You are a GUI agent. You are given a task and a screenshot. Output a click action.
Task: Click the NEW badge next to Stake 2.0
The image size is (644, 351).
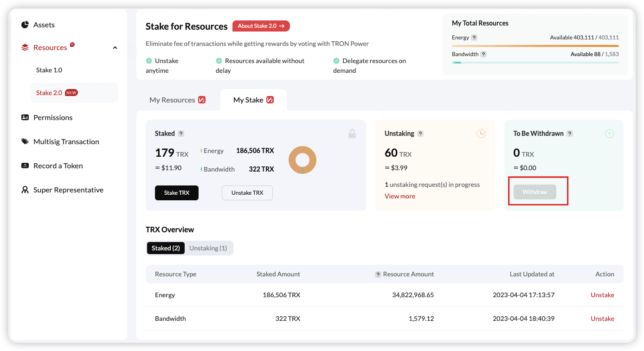(x=71, y=93)
